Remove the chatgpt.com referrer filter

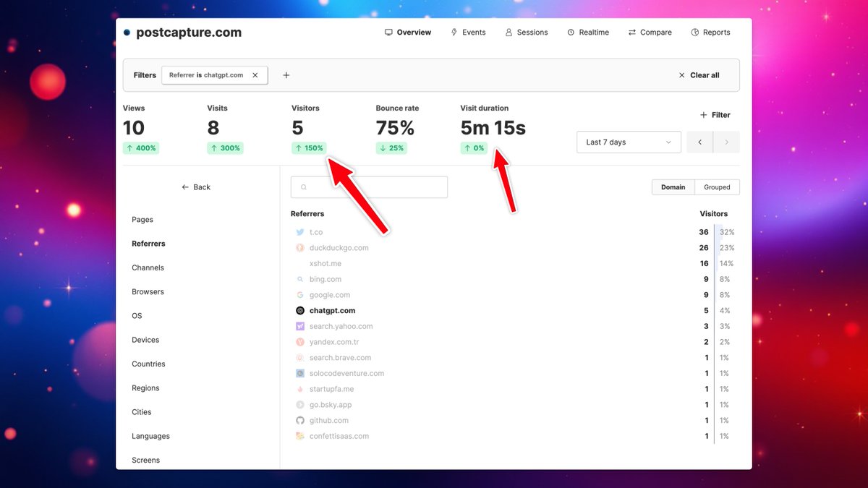(255, 75)
